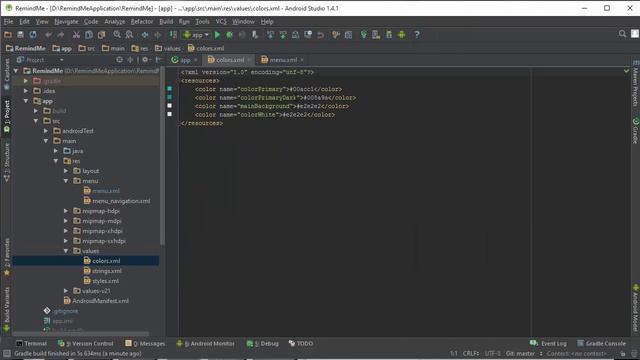Image resolution: width=640 pixels, height=360 pixels.
Task: Click the Cut scissors icon
Action: tap(76, 35)
